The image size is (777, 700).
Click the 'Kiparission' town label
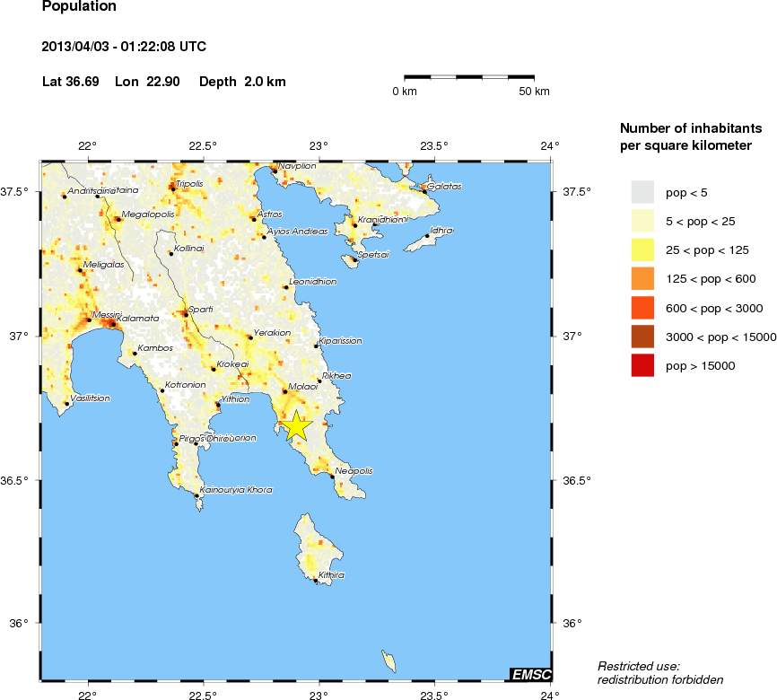(x=340, y=341)
